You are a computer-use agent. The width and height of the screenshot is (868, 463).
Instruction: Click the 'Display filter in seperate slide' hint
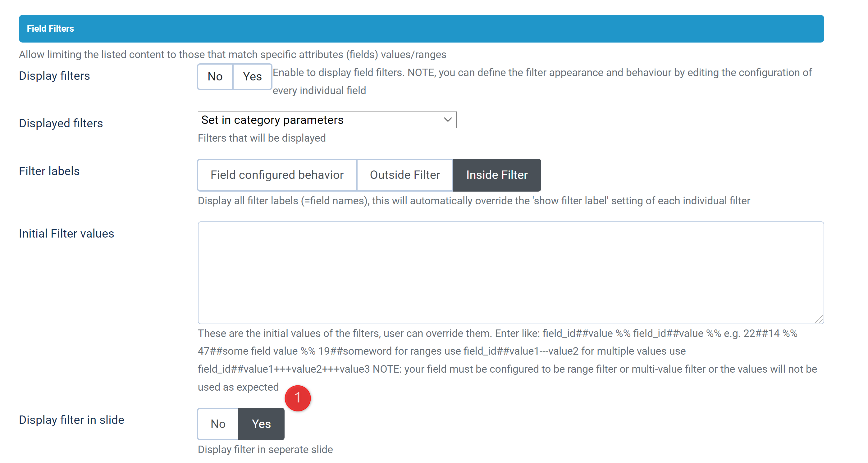coord(265,450)
